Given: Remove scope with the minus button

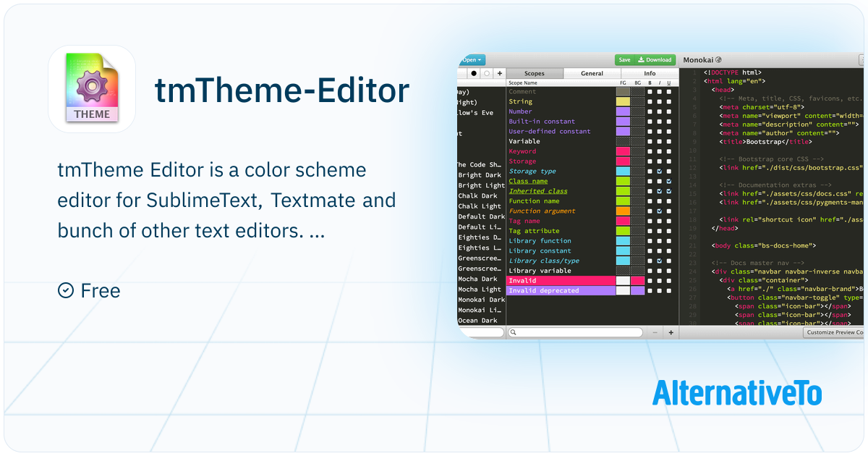Looking at the screenshot, I should click(655, 332).
